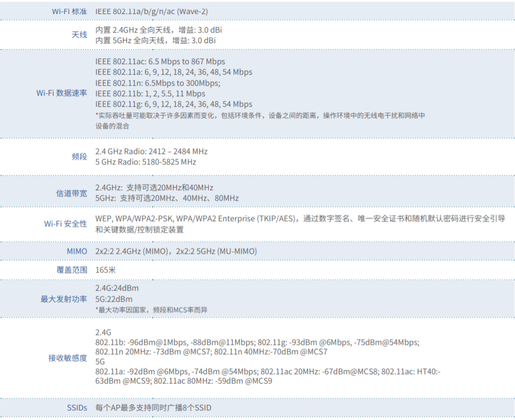
Task: Click the IEEE 802.11ac data rate line
Action: (x=160, y=62)
